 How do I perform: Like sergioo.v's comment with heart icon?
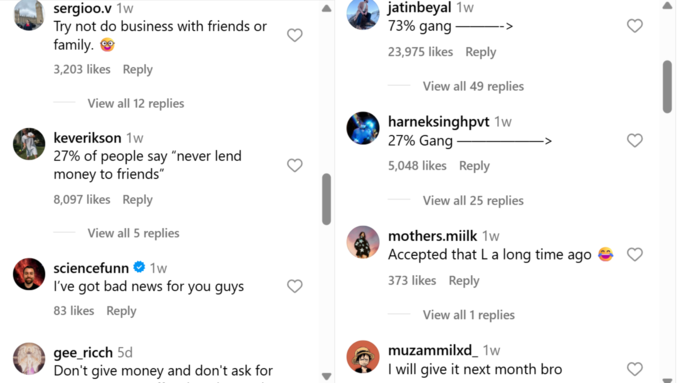click(x=294, y=35)
